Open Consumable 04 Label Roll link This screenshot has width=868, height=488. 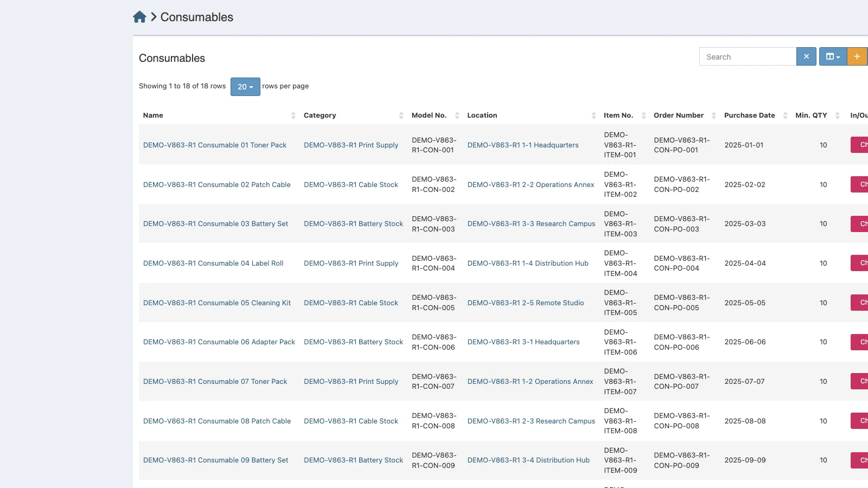click(x=213, y=263)
